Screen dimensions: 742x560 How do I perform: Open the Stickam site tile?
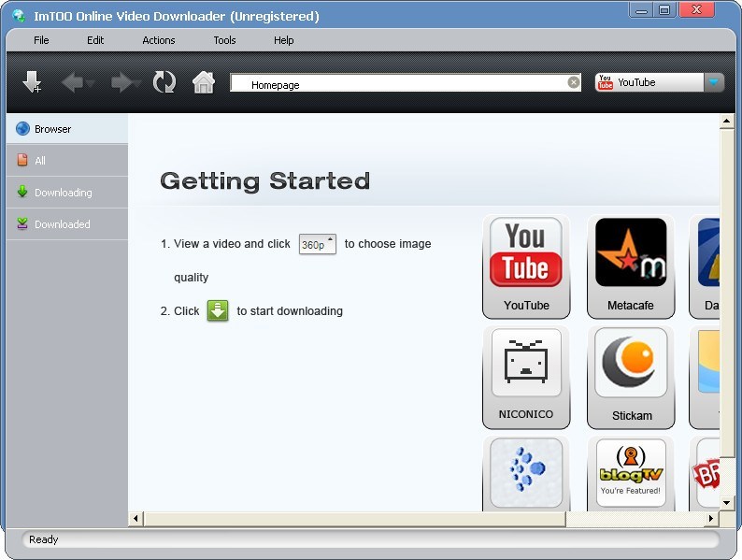[631, 378]
